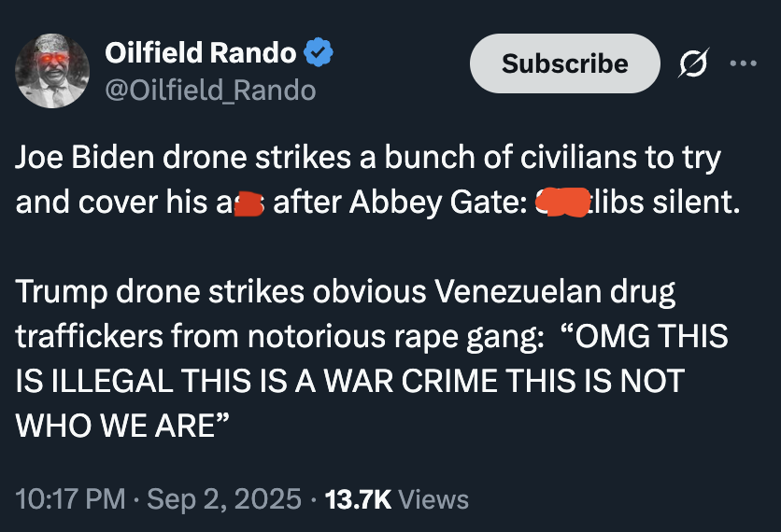Open the Grok explain icon
Screen dimensions: 781x532
[x=693, y=64]
